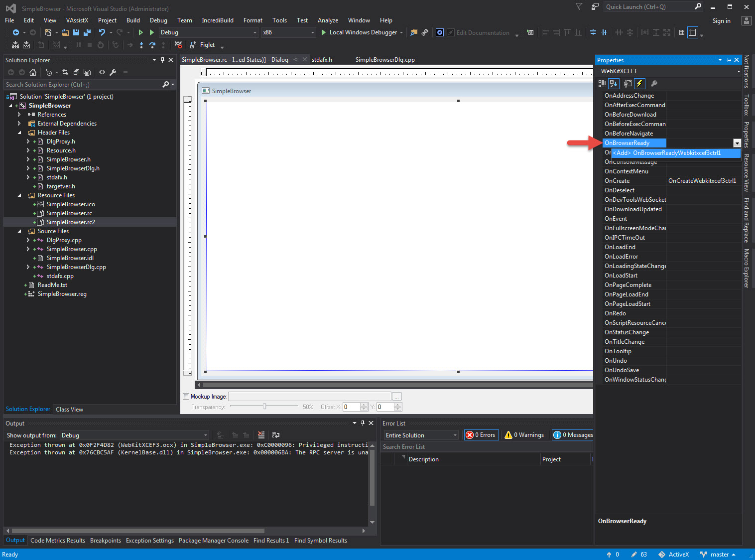Open the Show output from dropdown
This screenshot has height=560, width=755.
point(134,435)
